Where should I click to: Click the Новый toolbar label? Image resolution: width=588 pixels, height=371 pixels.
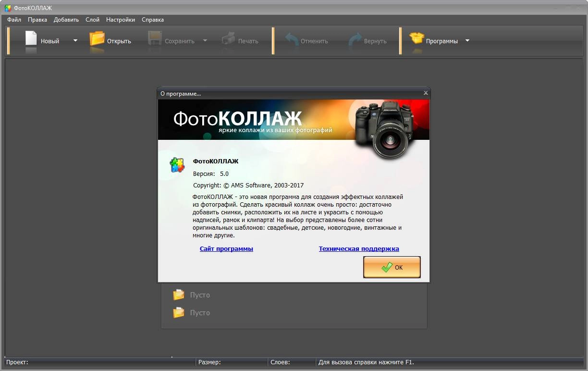50,41
